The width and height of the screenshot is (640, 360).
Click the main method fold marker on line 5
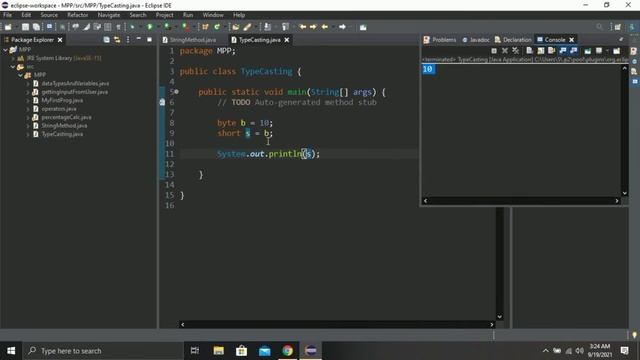point(177,92)
